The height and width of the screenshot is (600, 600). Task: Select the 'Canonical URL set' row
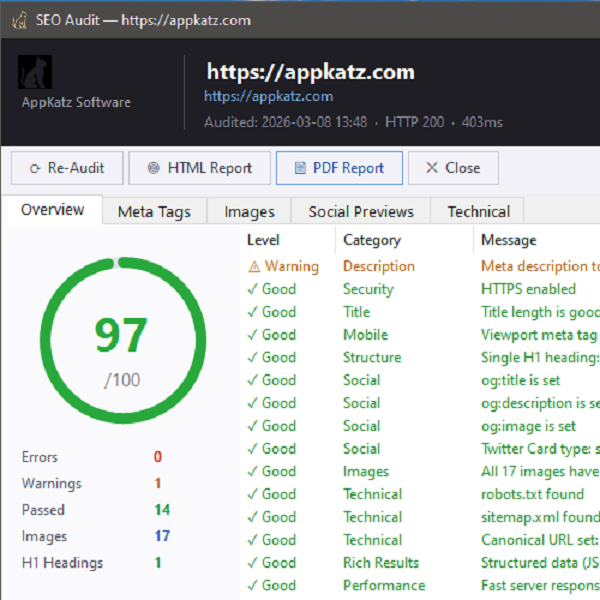click(421, 540)
